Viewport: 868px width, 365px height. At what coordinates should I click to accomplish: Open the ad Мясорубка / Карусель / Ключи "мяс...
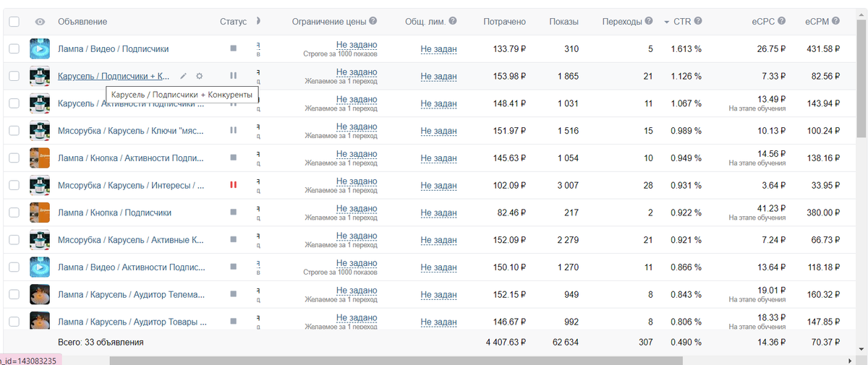pyautogui.click(x=131, y=131)
